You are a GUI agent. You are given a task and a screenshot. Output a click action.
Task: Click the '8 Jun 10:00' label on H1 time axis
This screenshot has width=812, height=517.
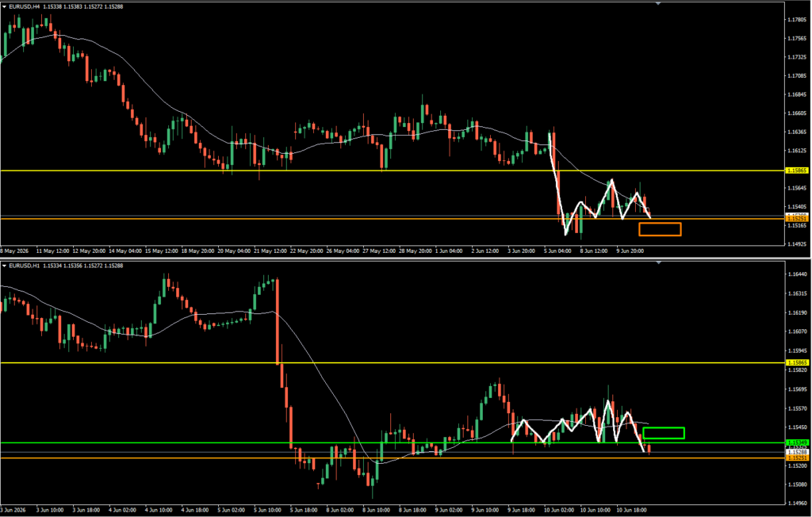click(377, 510)
